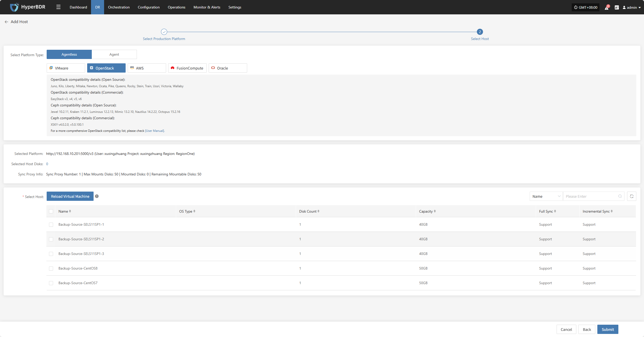This screenshot has height=337, width=644.
Task: Click the Submit button
Action: 608,329
